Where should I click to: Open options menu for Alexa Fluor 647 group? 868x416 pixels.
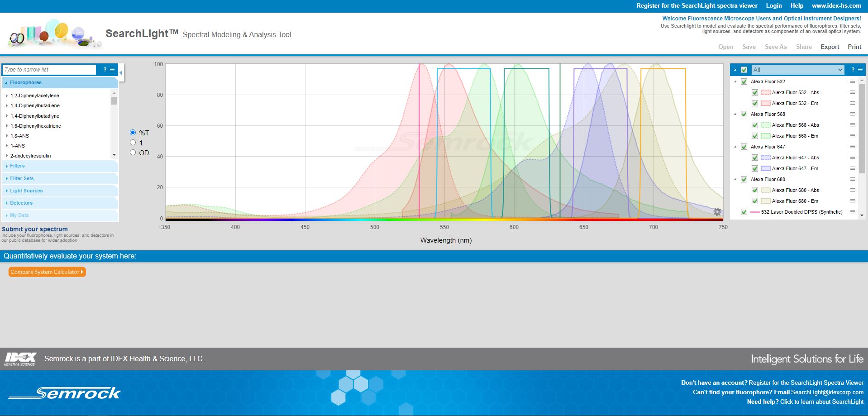853,147
